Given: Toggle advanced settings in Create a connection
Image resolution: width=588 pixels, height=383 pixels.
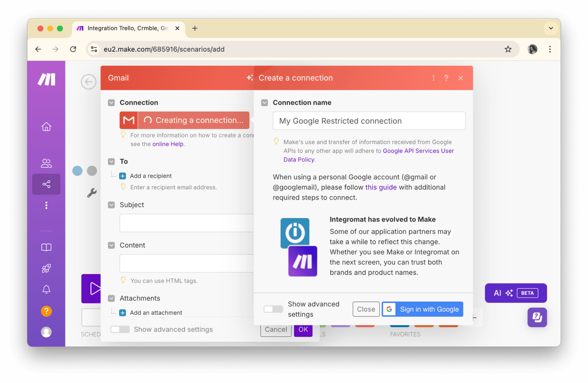Looking at the screenshot, I should 273,309.
